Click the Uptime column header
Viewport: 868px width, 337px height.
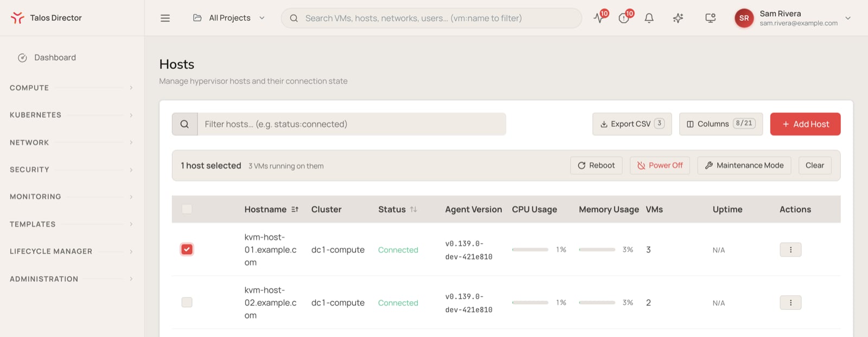click(727, 209)
